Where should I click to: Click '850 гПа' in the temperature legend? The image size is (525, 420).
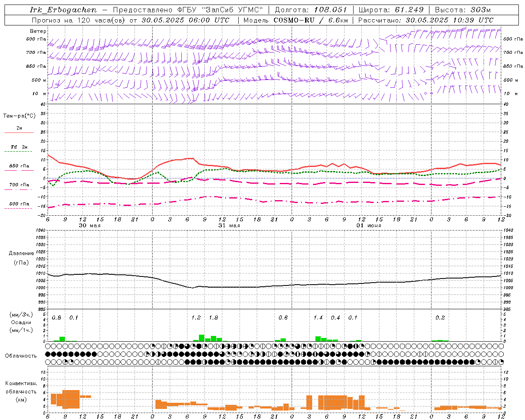pyautogui.click(x=19, y=166)
